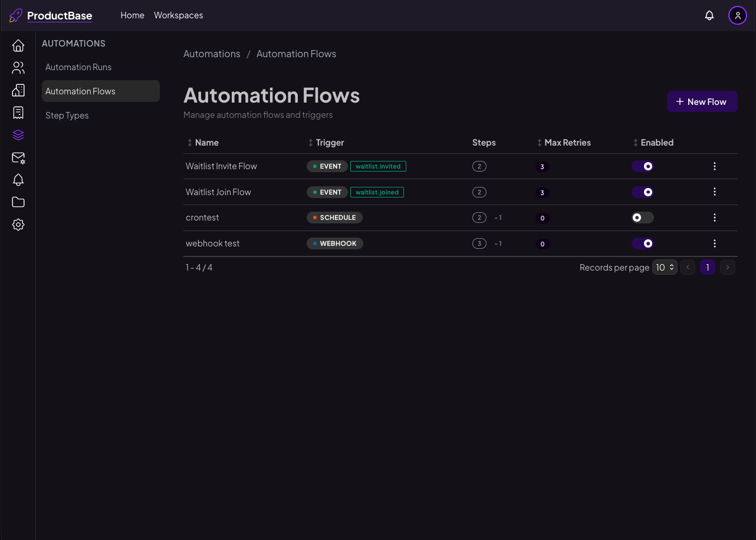Viewport: 756px width, 540px height.
Task: Open the user profile avatar menu
Action: pos(738,15)
